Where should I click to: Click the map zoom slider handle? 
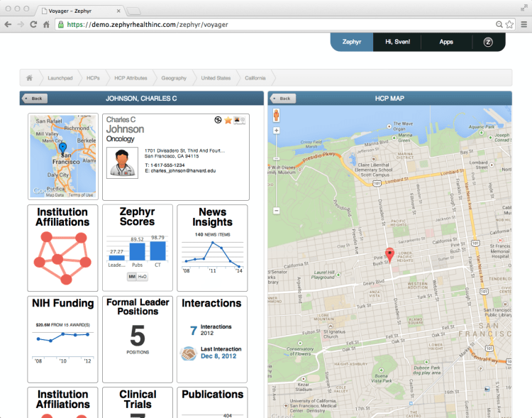coord(277,158)
